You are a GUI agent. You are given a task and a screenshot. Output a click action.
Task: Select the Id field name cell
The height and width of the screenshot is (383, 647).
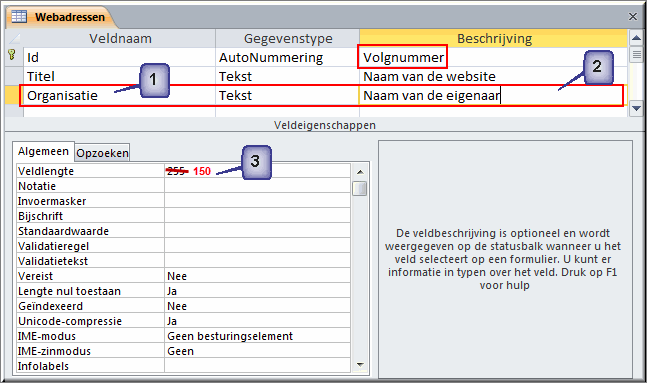pos(120,57)
